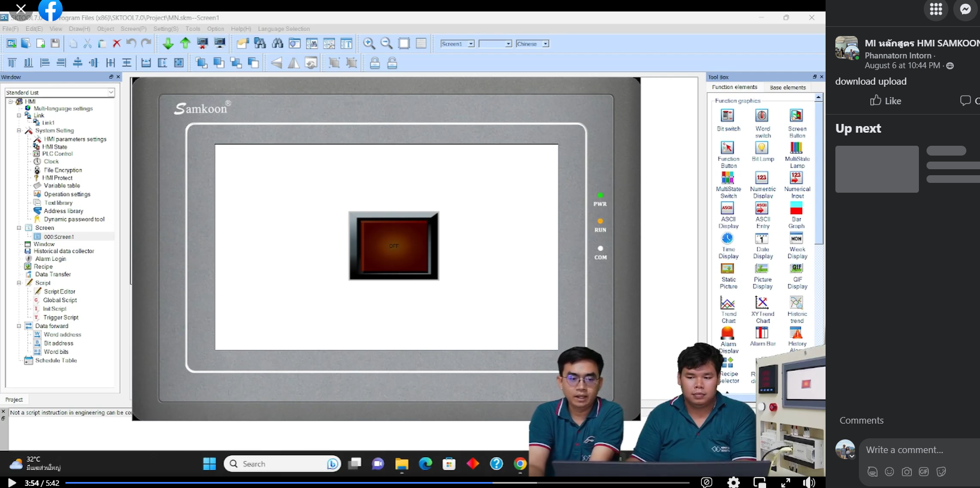980x488 pixels.
Task: Click the green upload arrow toolbar icon
Action: [186, 44]
